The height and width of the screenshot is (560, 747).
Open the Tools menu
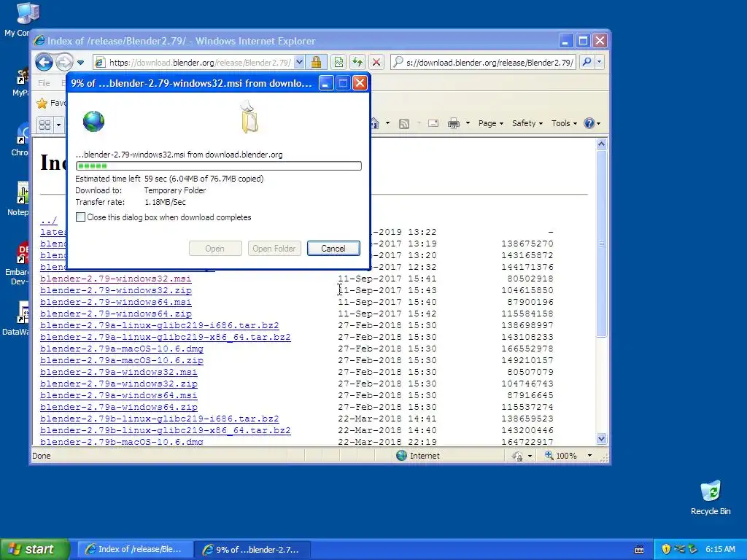click(x=564, y=123)
